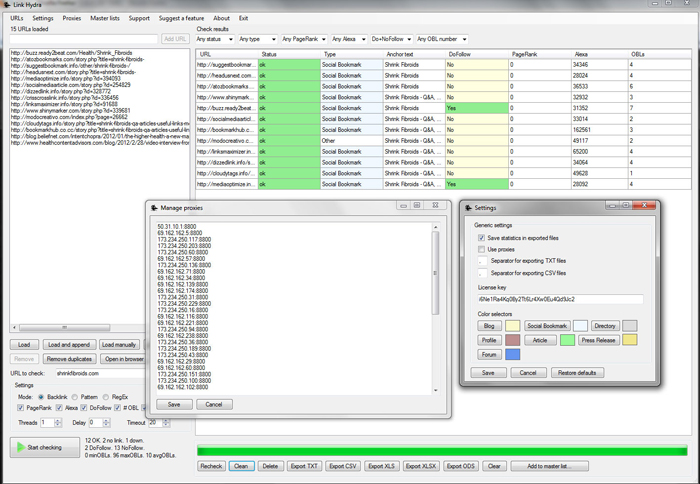Open the Any OBL number dropdown
Screen dimensions: 700x484
442,39
